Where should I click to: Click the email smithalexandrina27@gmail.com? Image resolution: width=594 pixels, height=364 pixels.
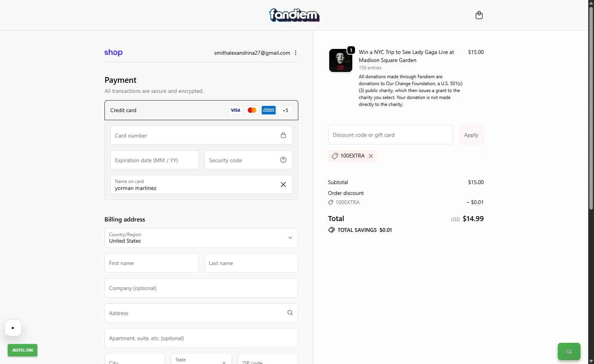point(252,53)
